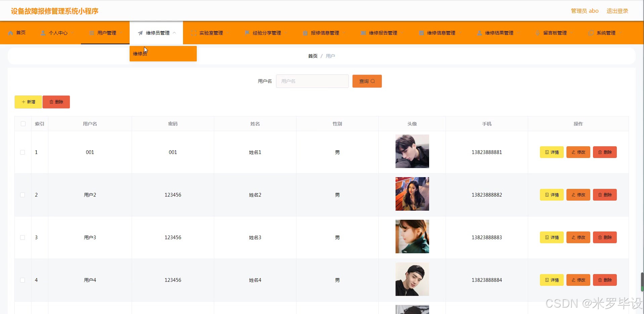The width and height of the screenshot is (644, 314).
Task: Click the avatar thumbnail of 姓名3
Action: coord(412,237)
